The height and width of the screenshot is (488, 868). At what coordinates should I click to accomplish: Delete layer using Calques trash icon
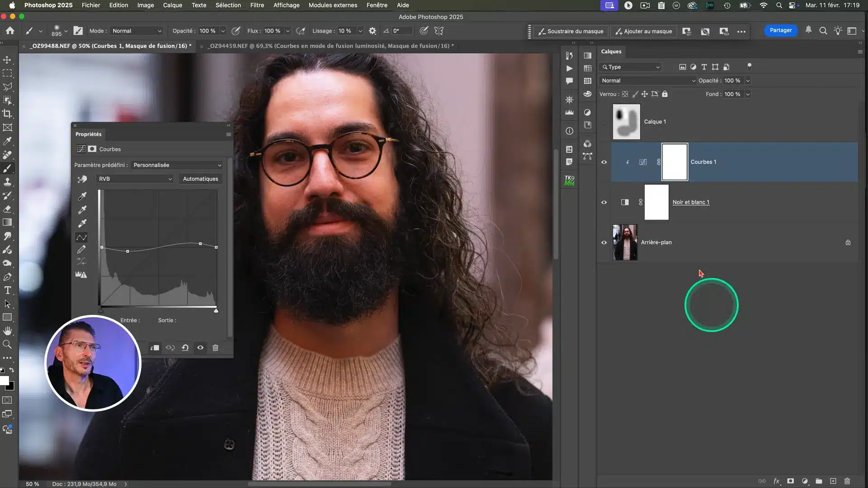(847, 481)
